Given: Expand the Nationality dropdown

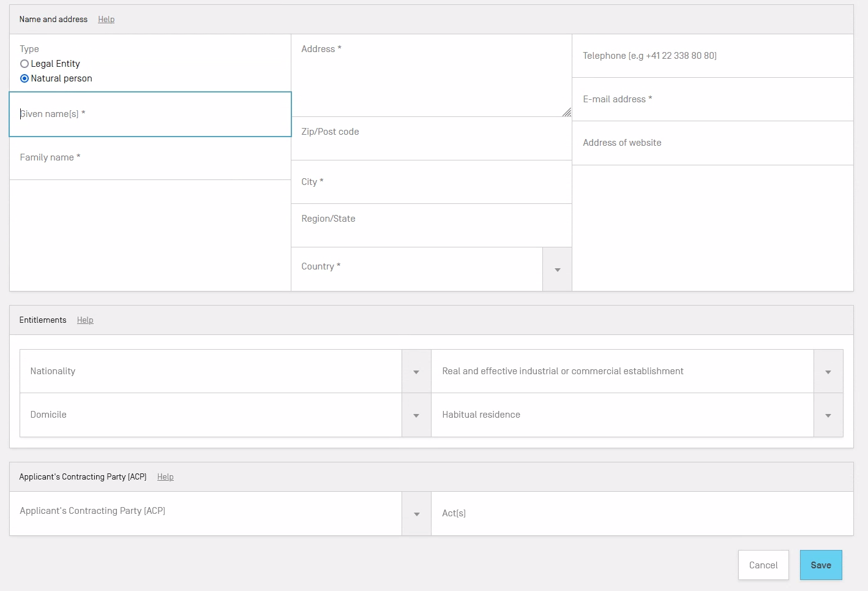Looking at the screenshot, I should (416, 372).
